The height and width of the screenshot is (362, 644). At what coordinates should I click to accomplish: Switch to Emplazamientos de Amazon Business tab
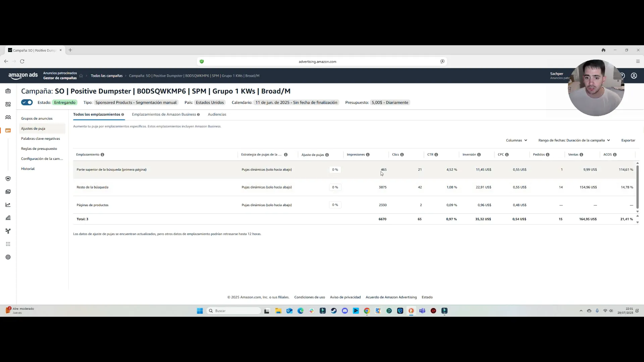(166, 114)
